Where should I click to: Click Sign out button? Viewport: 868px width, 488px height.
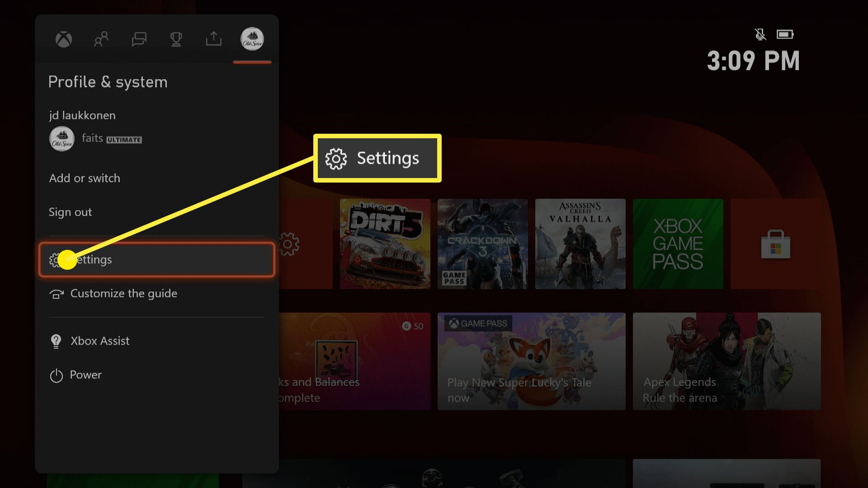coord(70,211)
